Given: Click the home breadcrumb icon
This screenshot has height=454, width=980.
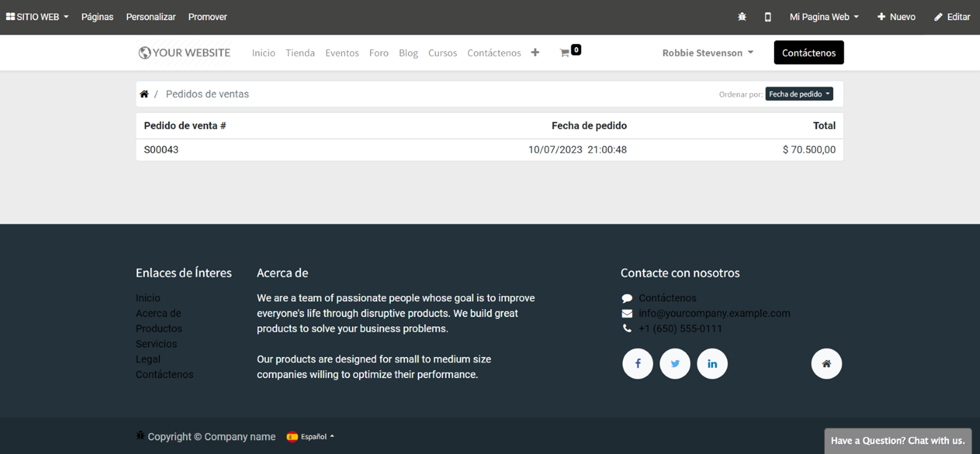Looking at the screenshot, I should click(144, 94).
